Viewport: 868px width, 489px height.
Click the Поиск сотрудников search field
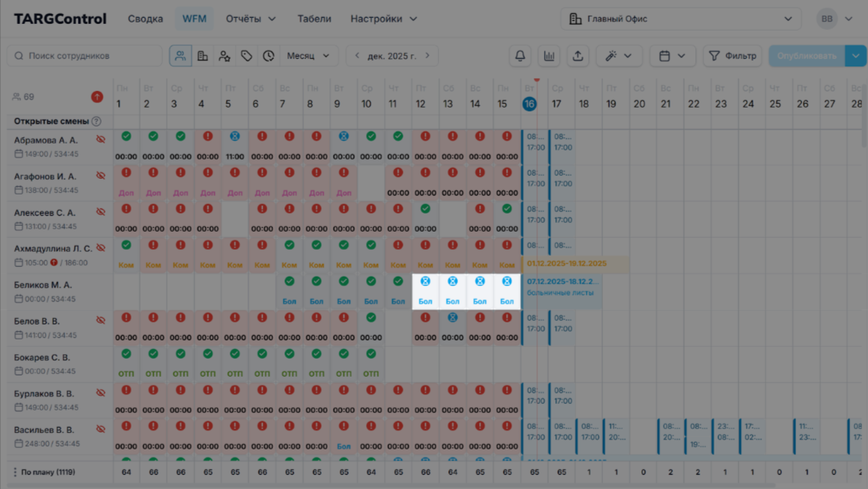85,56
